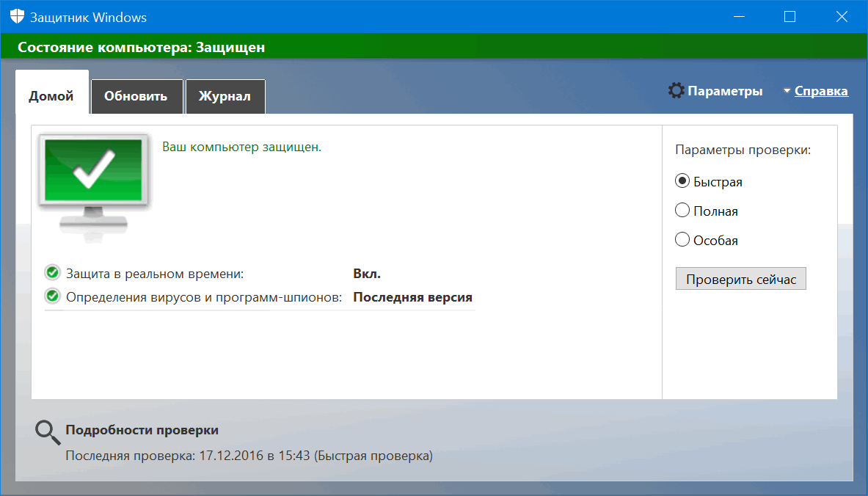Click the virus definitions green check icon
Viewport: 868px width, 496px height.
[52, 297]
